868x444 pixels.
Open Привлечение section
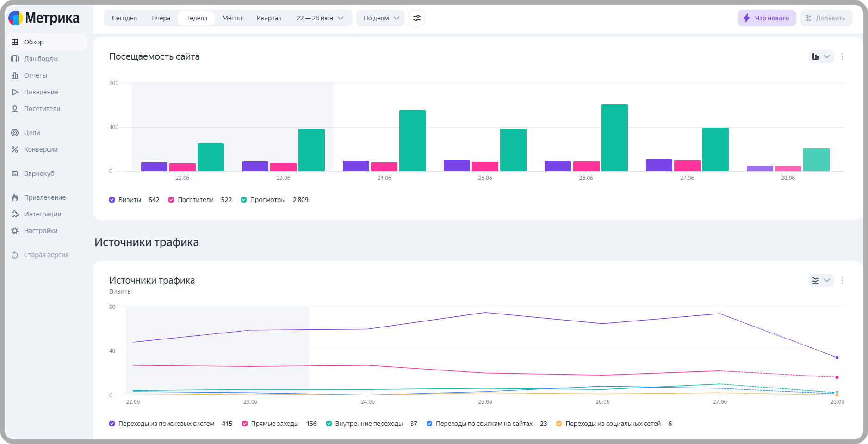(x=46, y=197)
